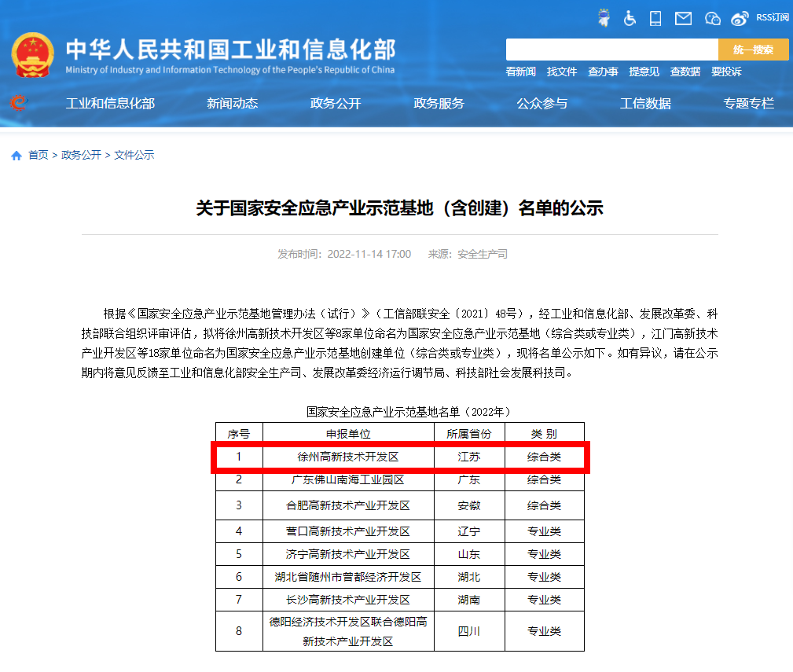Screen dimensions: 793x672
Task: Open the 新闻动态 menu
Action: tap(232, 104)
